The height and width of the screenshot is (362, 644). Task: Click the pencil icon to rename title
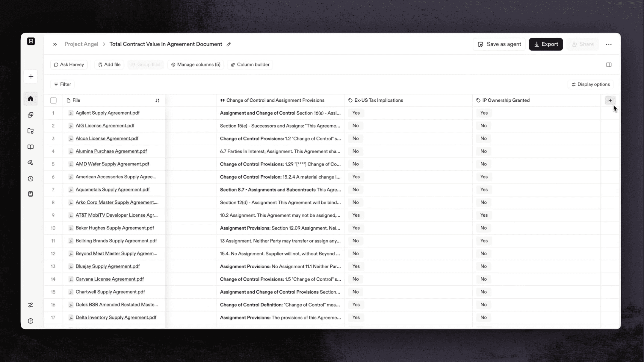pos(229,44)
